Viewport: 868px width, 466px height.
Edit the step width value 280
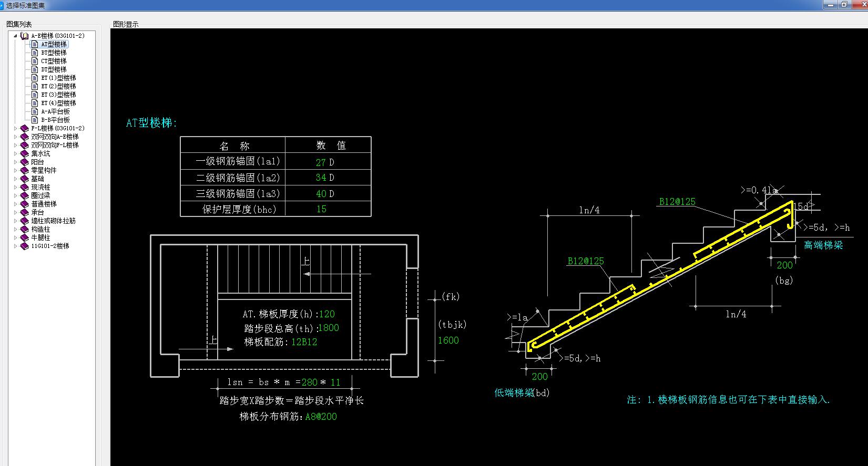tap(309, 382)
